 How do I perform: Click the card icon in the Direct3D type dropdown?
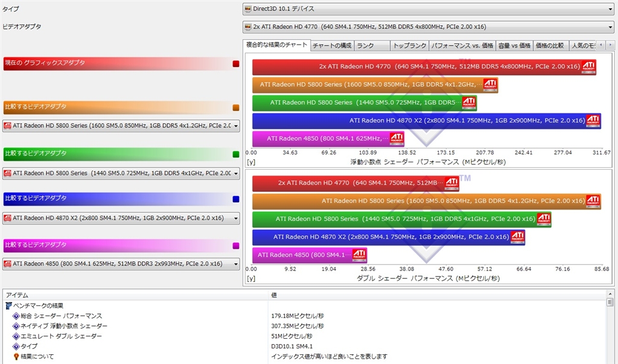point(248,8)
